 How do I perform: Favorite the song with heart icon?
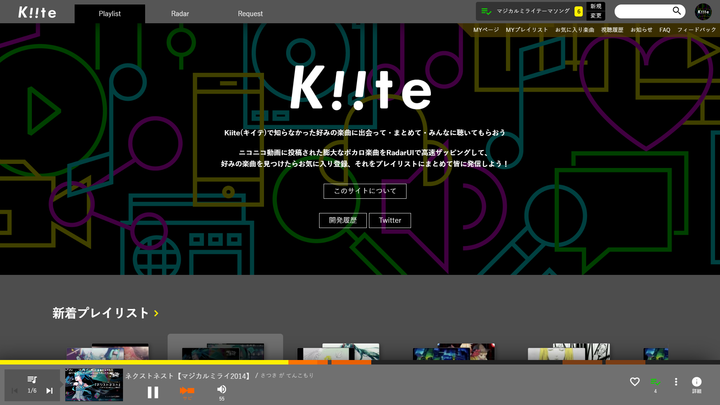click(634, 382)
